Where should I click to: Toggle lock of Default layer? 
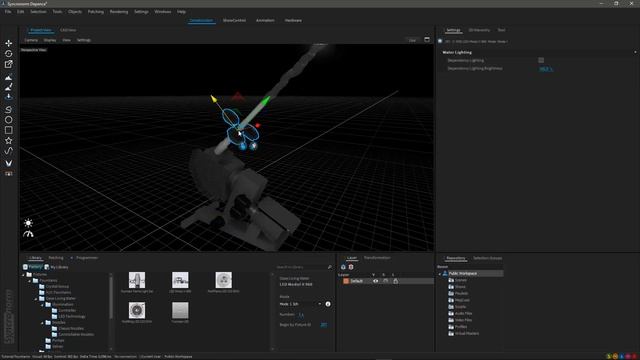(396, 281)
